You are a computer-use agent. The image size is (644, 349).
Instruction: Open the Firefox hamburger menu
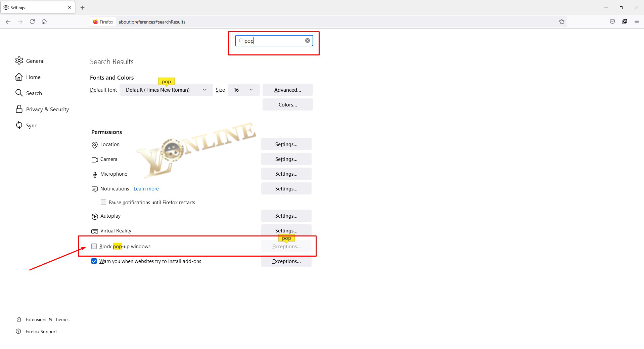tap(637, 21)
